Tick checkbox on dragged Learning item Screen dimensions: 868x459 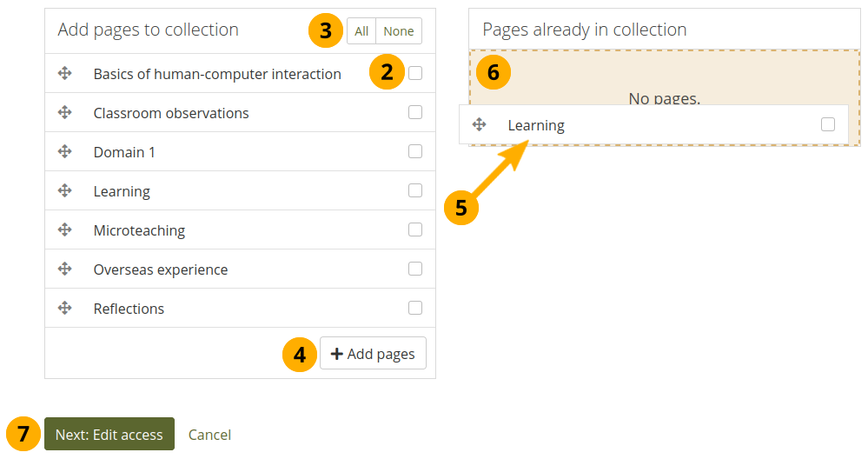[x=828, y=125]
